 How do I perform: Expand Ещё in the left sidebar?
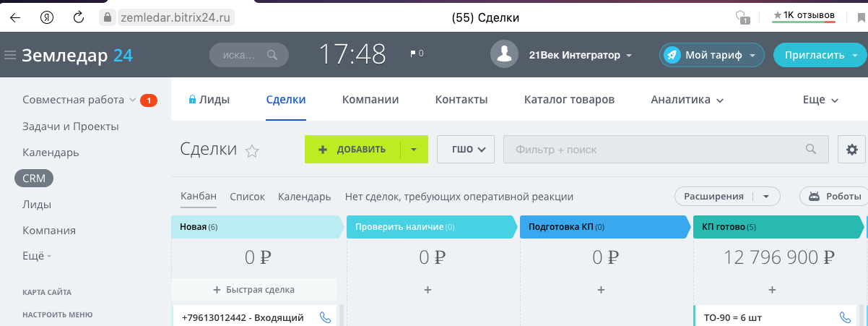point(37,256)
